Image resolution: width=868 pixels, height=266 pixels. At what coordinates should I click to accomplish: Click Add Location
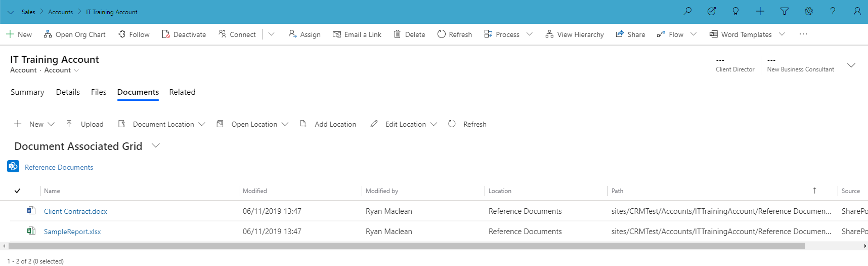pyautogui.click(x=328, y=124)
